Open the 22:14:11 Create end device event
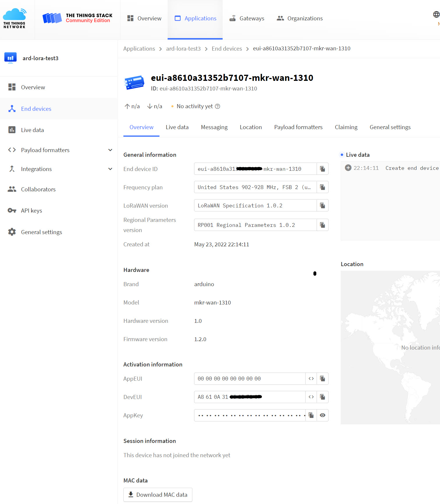 tap(392, 168)
